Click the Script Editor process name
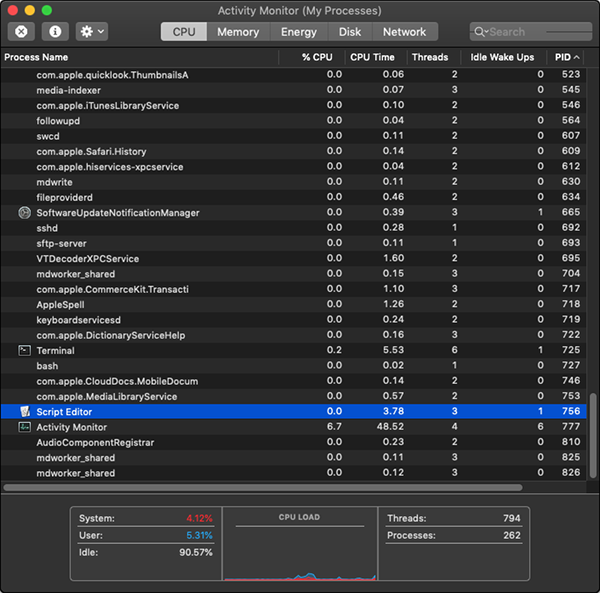The height and width of the screenshot is (593, 600). pos(64,412)
